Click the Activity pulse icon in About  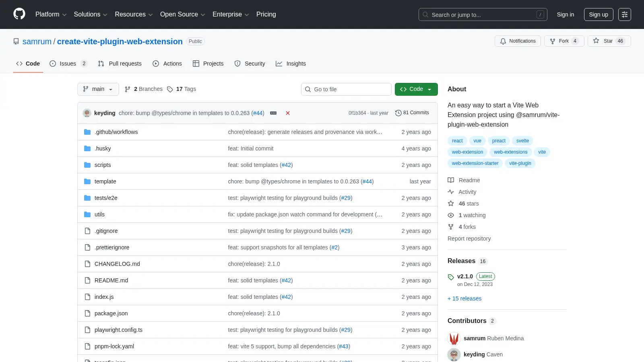click(x=451, y=192)
